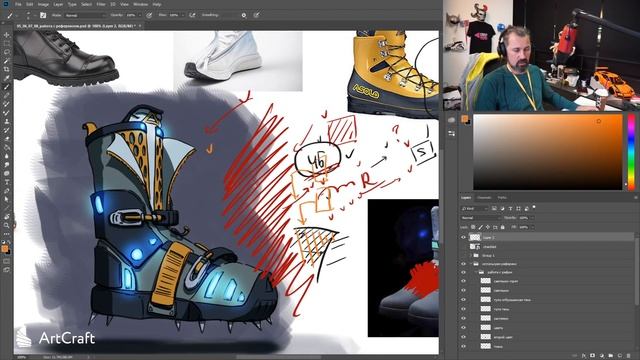Show the Group 1 layer group
The image size is (640, 360).
click(463, 256)
